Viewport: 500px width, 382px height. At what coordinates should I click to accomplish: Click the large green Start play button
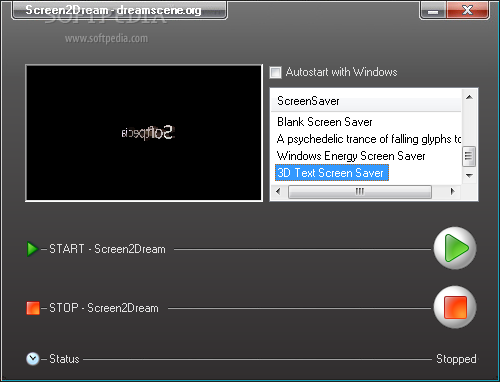[455, 248]
